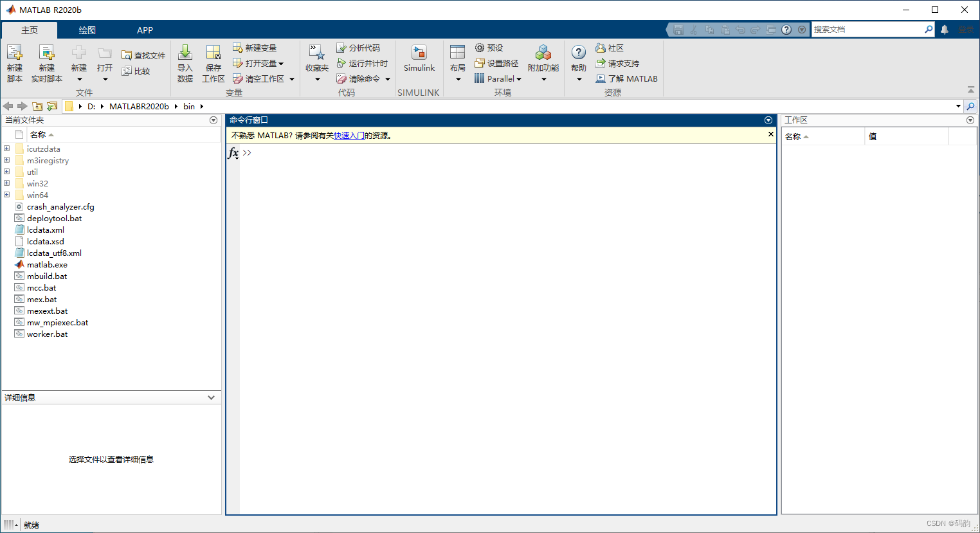Image resolution: width=980 pixels, height=533 pixels.
Task: Open the Parallel dropdown
Action: (498, 78)
